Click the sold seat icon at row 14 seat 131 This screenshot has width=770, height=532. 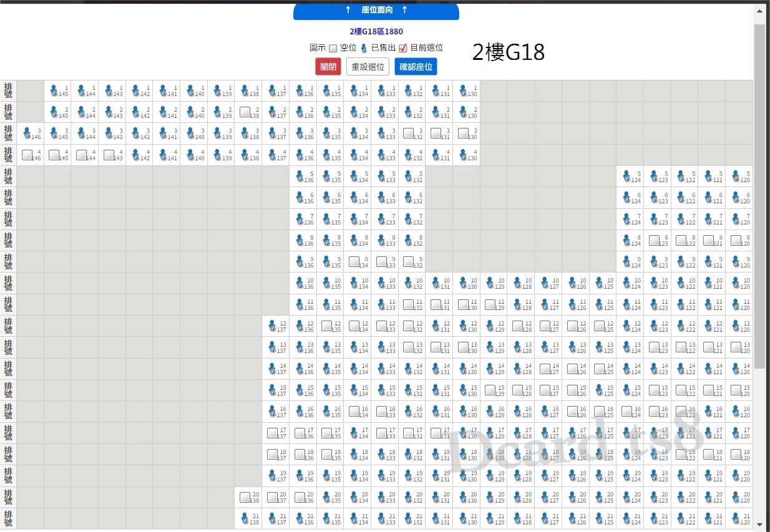[x=436, y=369]
